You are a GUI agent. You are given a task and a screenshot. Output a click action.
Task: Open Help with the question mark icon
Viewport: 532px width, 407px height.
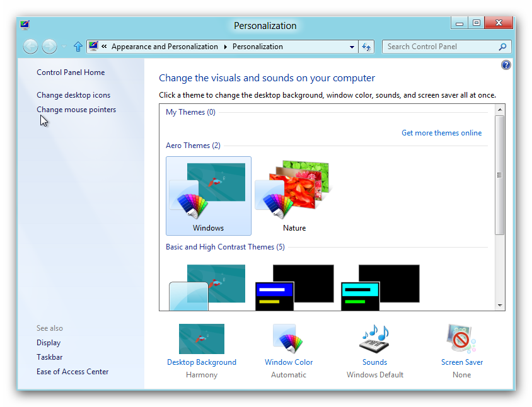click(506, 65)
